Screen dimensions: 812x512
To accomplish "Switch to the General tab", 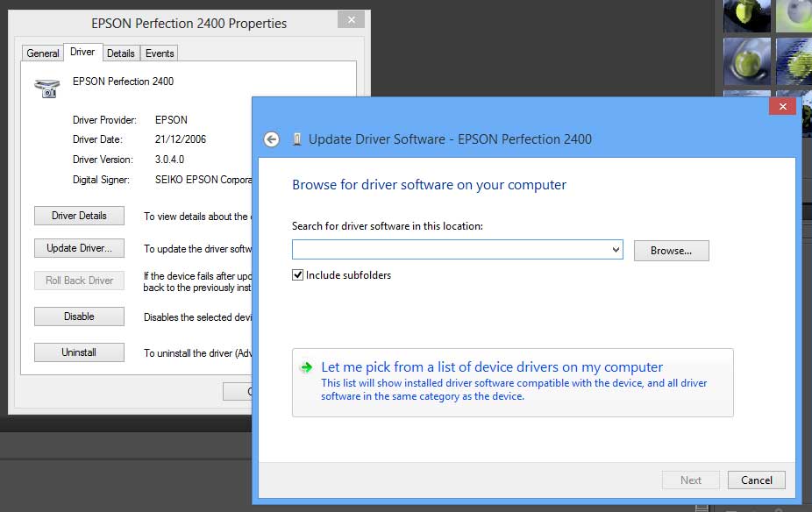I will click(43, 53).
